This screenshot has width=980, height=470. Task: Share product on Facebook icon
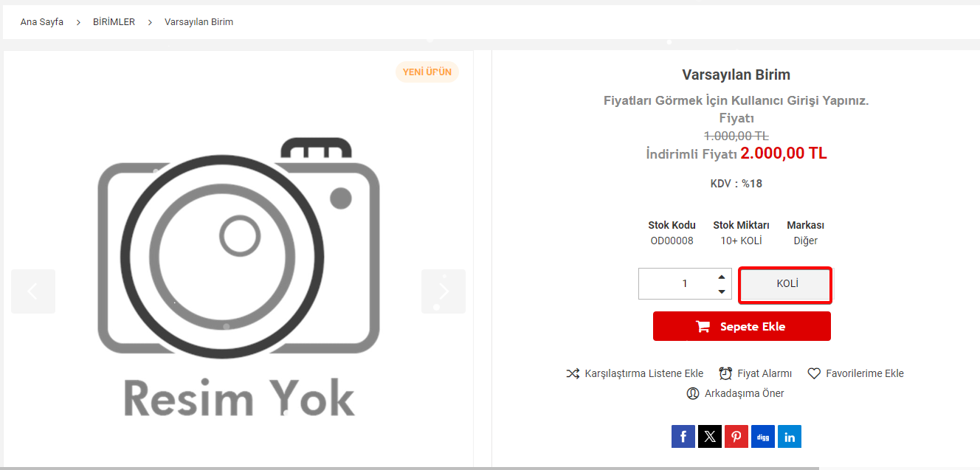tap(683, 436)
